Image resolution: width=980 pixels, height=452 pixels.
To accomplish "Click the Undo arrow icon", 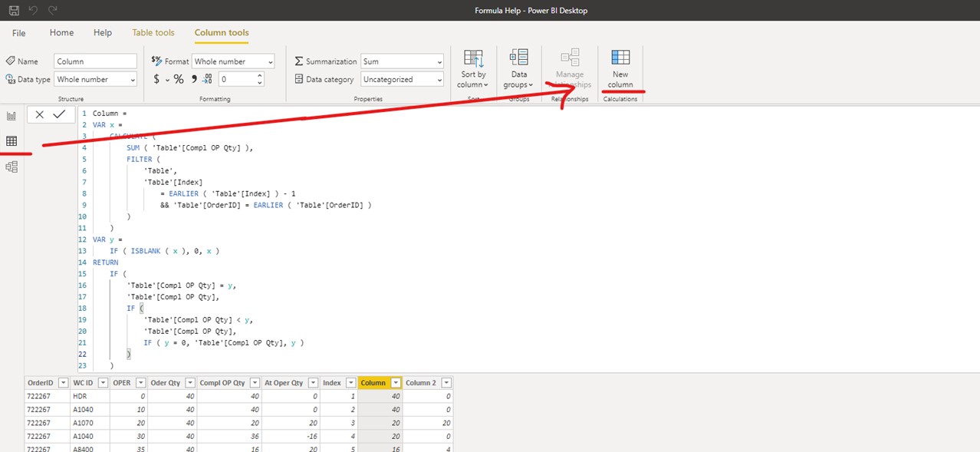I will 34,11.
